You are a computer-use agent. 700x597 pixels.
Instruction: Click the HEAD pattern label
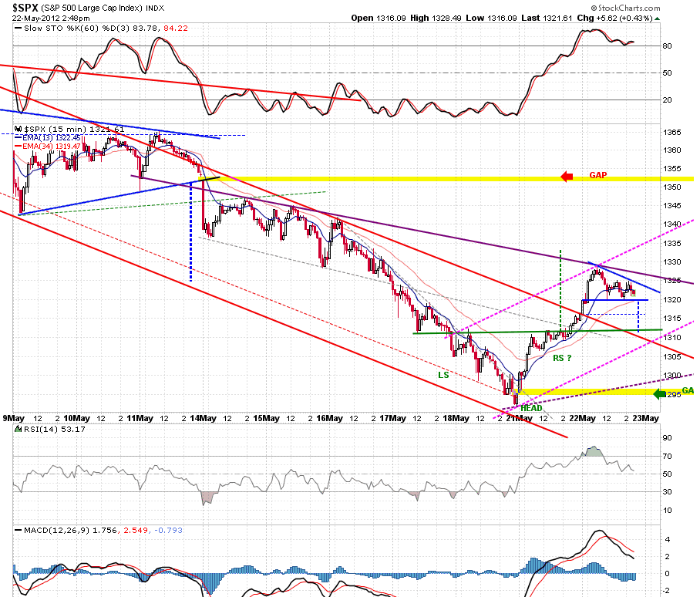(x=531, y=408)
